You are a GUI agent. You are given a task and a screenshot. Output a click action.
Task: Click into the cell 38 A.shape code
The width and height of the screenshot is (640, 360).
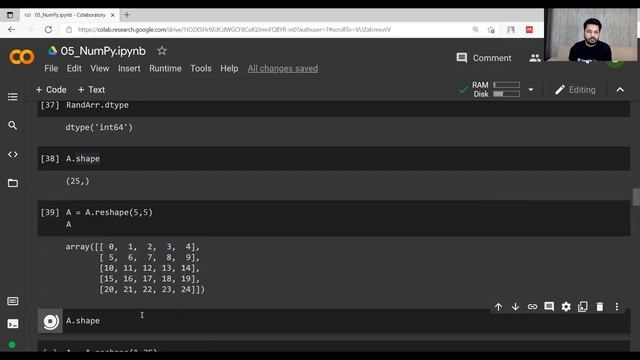(83, 158)
